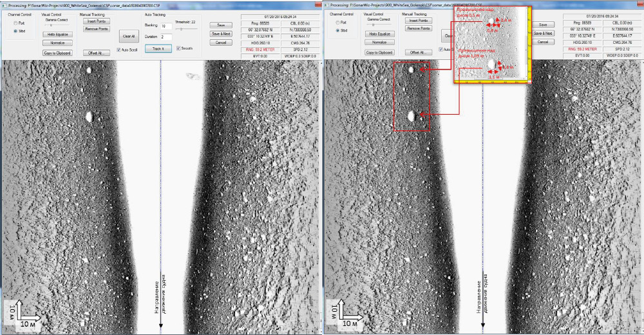Click the RNG: 59.2 METER field in right window

pos(582,50)
